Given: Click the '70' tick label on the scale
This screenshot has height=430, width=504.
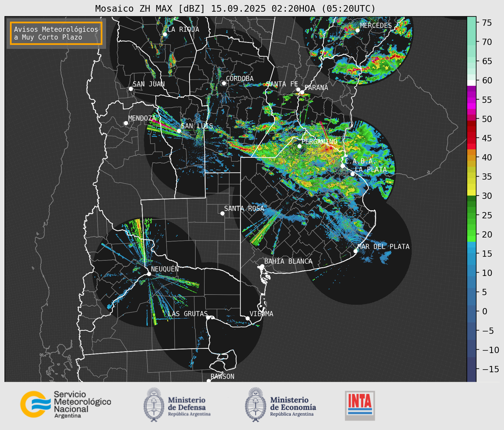Looking at the screenshot, I should click(x=487, y=42).
